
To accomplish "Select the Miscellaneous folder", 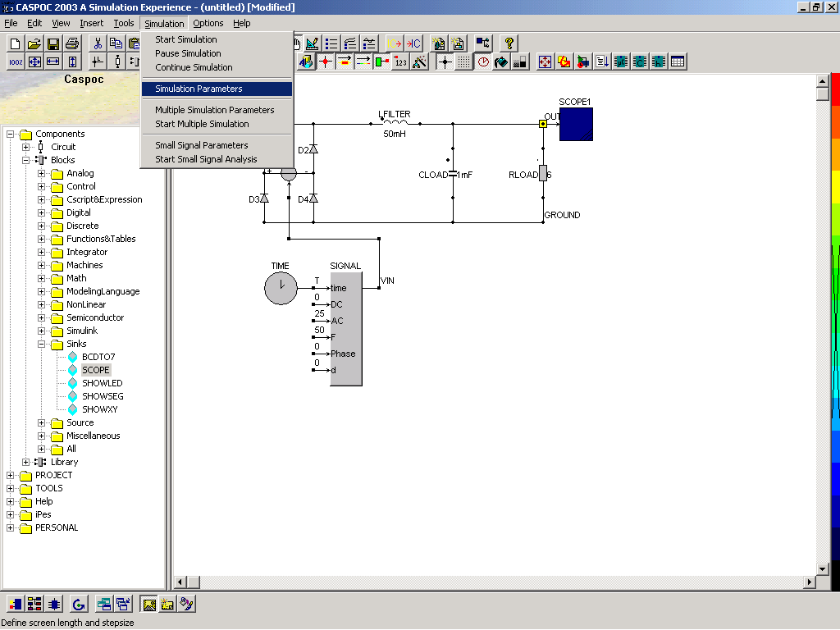I will pos(94,436).
